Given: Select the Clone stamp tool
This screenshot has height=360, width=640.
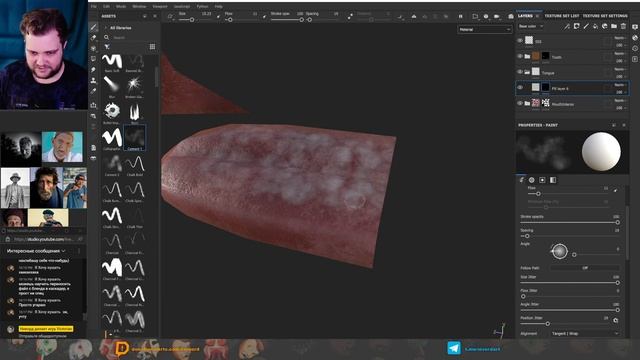Looking at the screenshot, I should [x=93, y=80].
